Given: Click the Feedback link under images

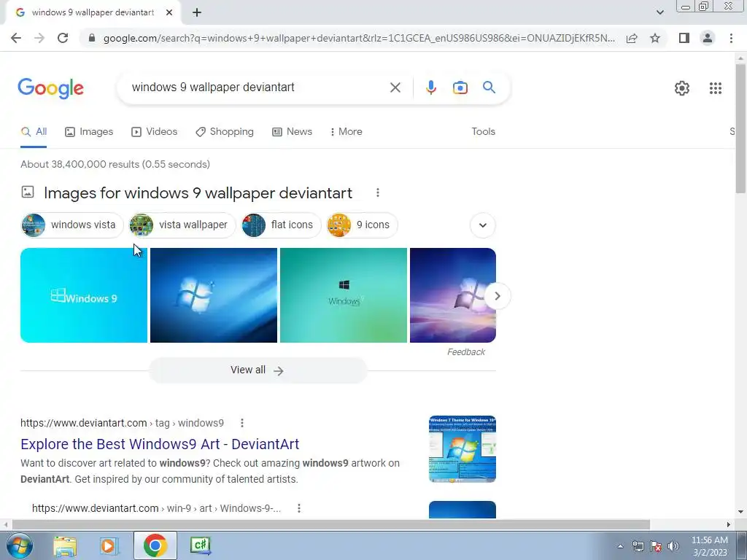Looking at the screenshot, I should 466,352.
